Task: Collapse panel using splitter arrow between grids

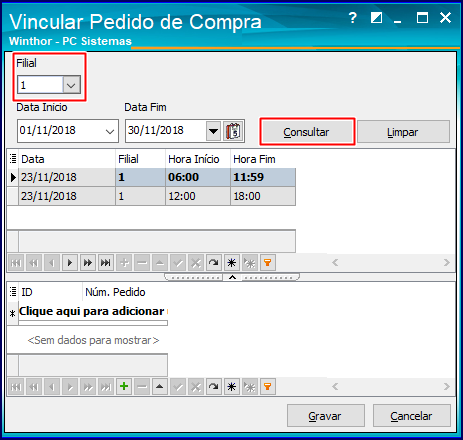Action: click(x=232, y=277)
